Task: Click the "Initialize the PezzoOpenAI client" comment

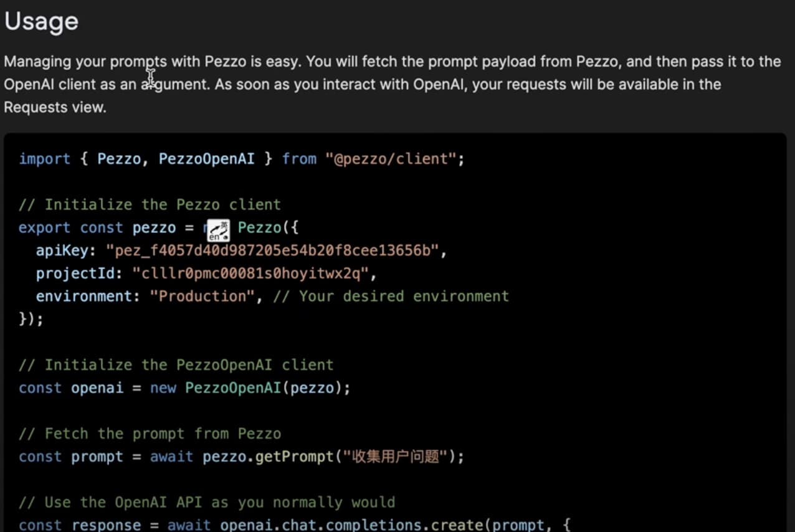Action: point(176,364)
